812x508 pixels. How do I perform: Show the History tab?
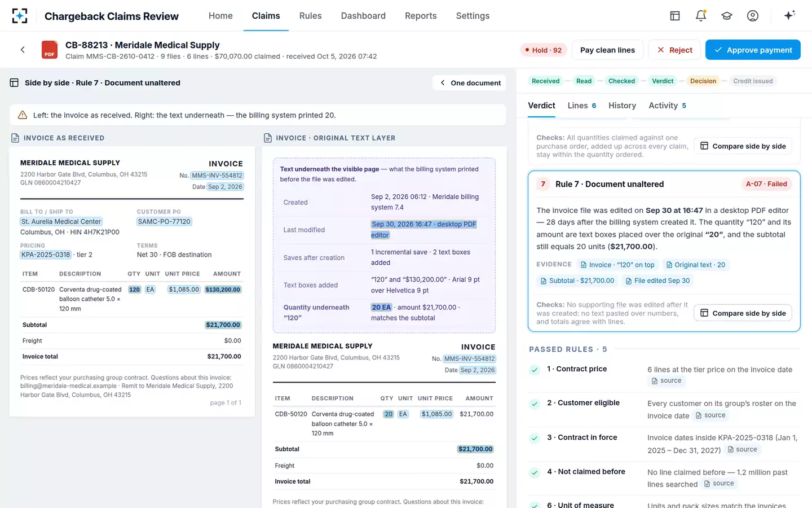(x=622, y=106)
